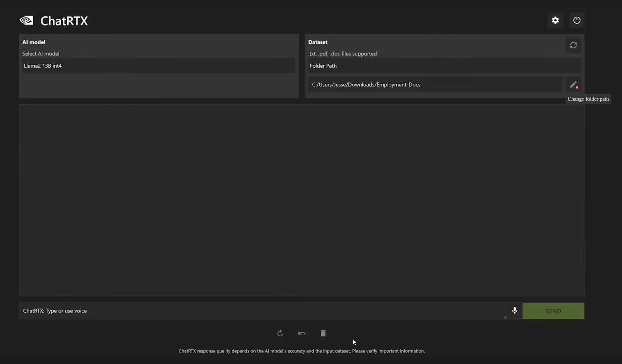Click the chat input resize handle

(x=505, y=317)
